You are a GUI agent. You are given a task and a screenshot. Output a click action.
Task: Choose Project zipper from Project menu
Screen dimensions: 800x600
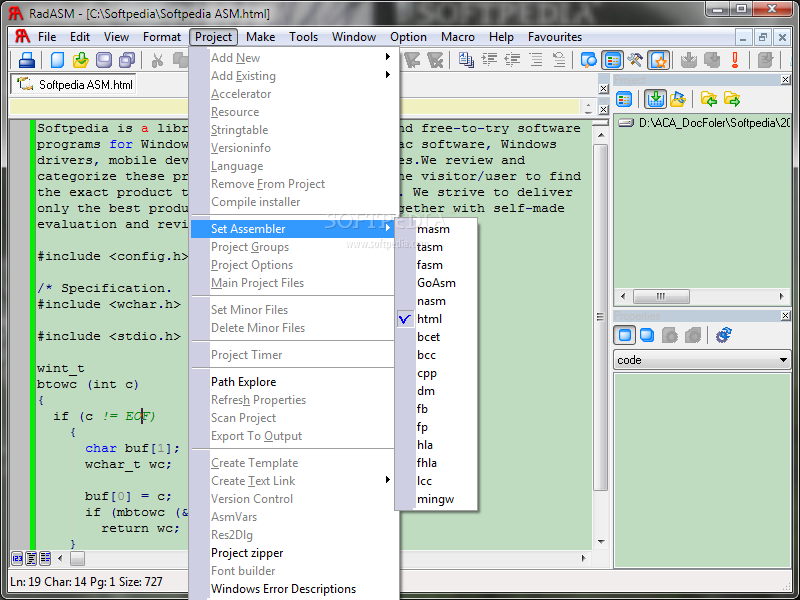(x=293, y=553)
